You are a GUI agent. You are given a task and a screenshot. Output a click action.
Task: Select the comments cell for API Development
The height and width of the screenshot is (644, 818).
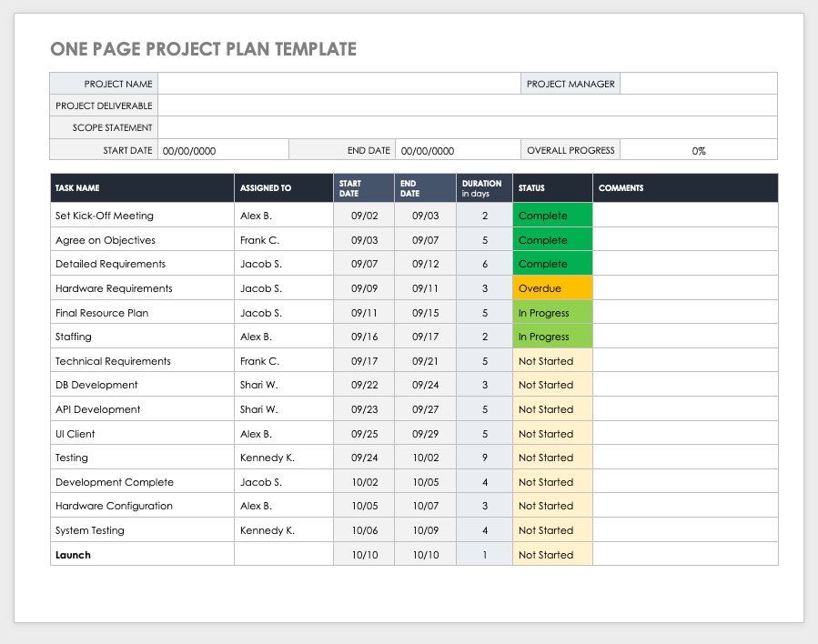pos(685,409)
